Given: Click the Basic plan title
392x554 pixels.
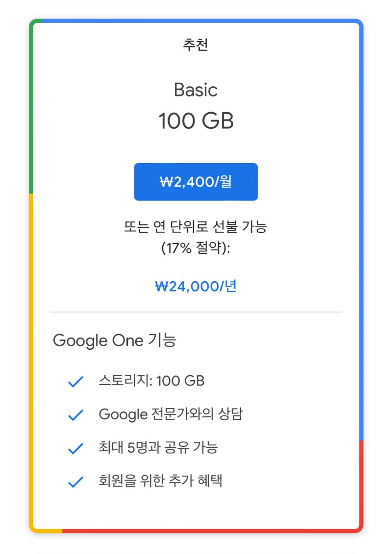Looking at the screenshot, I should pos(196,90).
